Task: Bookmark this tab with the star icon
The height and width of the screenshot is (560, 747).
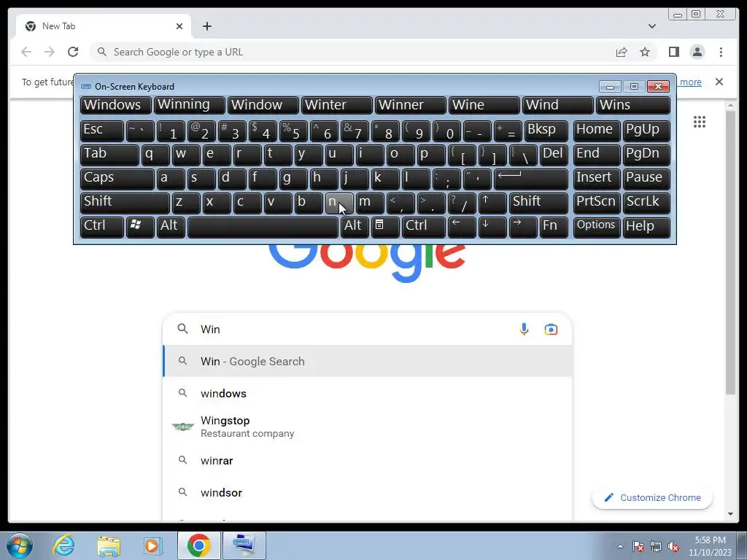Action: click(x=645, y=52)
